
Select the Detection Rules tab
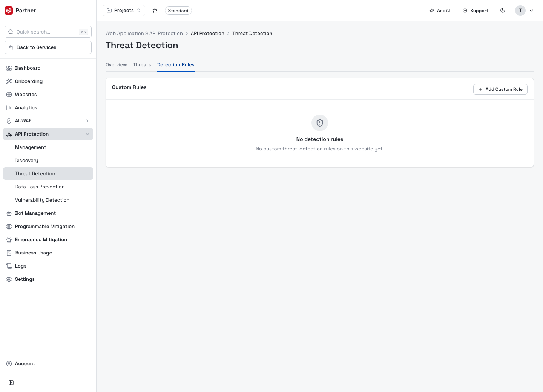coord(176,65)
